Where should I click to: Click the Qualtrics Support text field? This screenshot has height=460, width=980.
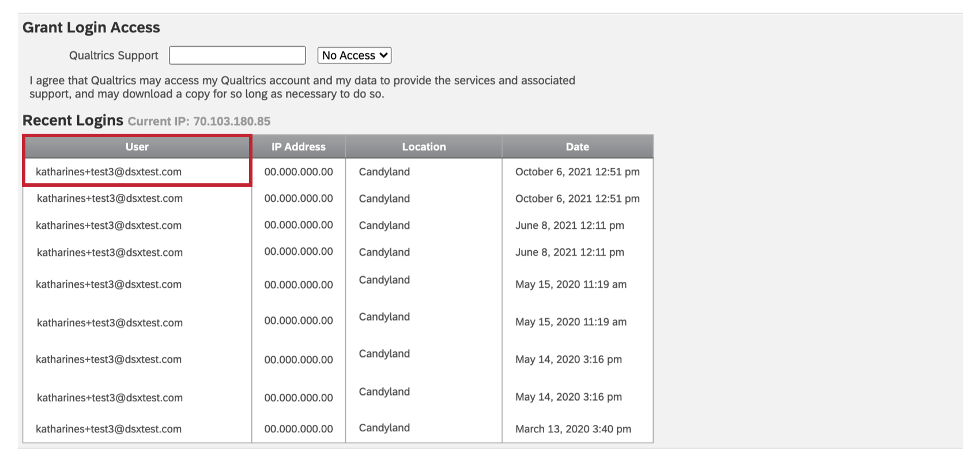[x=237, y=55]
